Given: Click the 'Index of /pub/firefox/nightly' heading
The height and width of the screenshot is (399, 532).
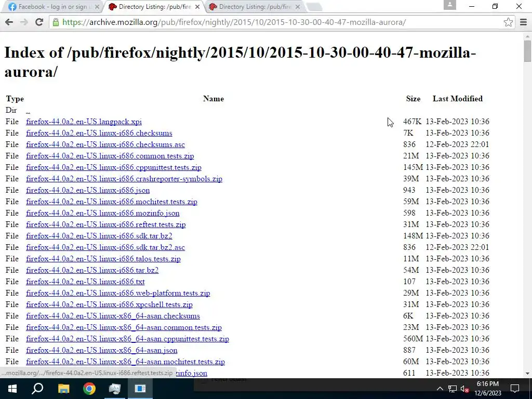Looking at the screenshot, I should [x=240, y=62].
